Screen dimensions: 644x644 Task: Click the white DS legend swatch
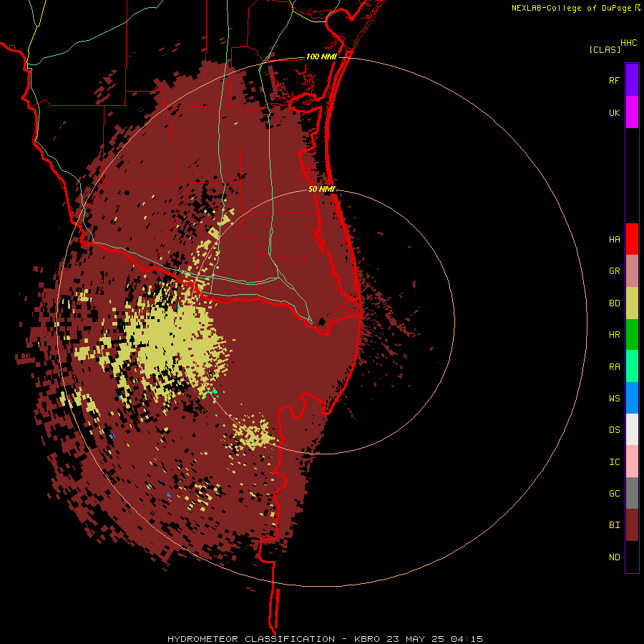pos(632,429)
